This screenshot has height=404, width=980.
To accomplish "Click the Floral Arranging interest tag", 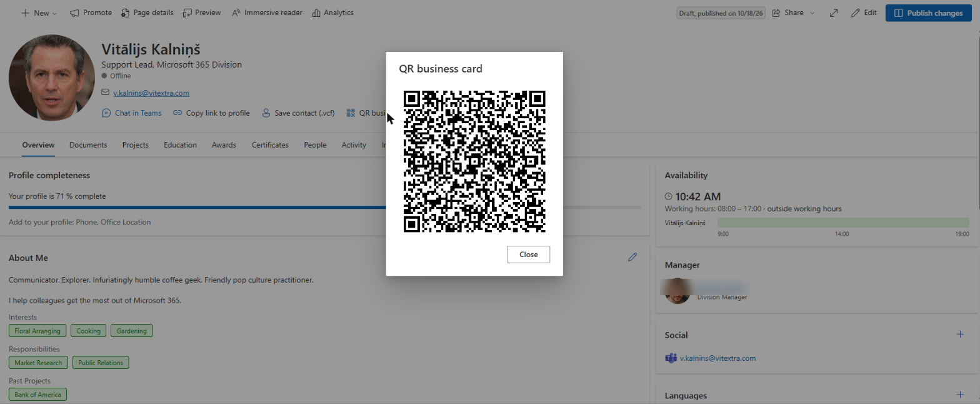I will 37,331.
